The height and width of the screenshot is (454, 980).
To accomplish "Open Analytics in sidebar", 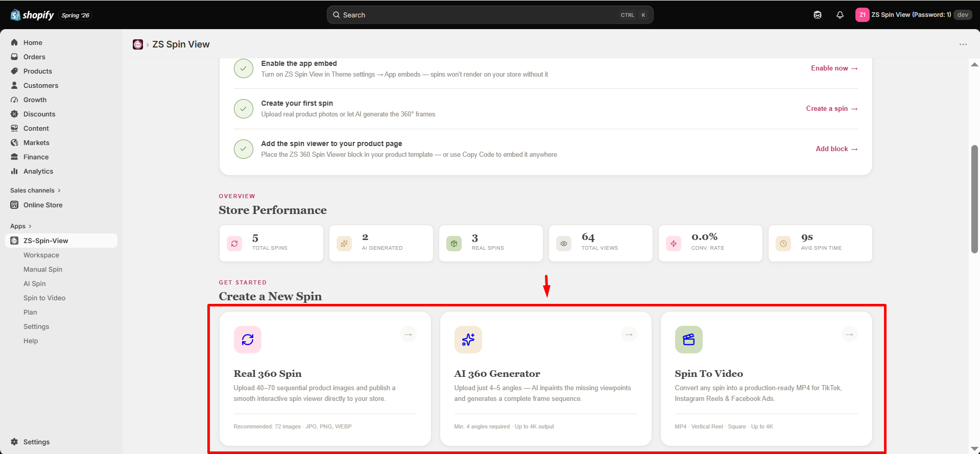I will (61, 171).
